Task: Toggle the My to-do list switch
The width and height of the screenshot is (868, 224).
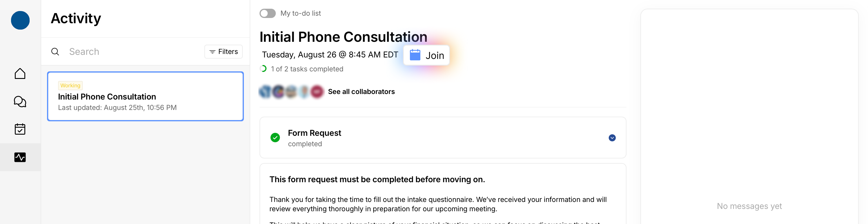Action: pyautogui.click(x=268, y=13)
